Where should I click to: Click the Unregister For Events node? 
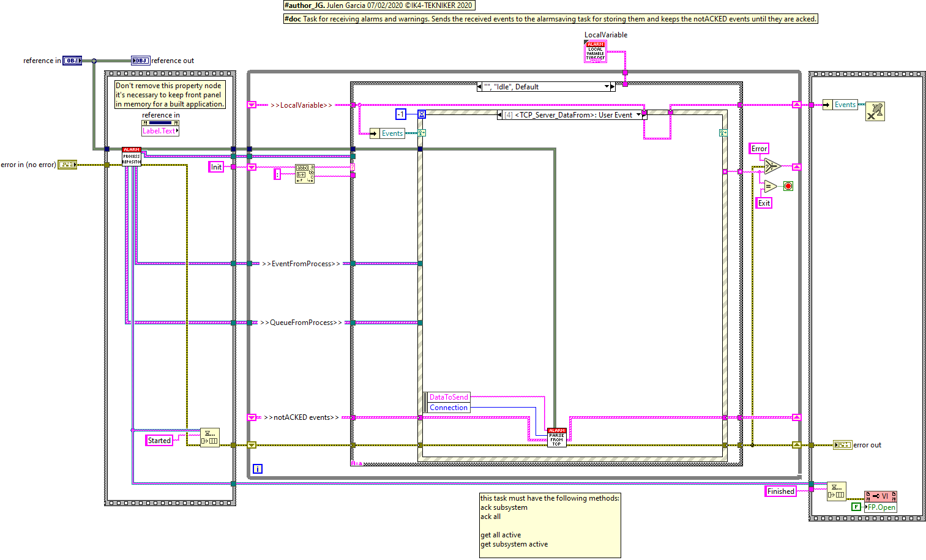[x=875, y=111]
